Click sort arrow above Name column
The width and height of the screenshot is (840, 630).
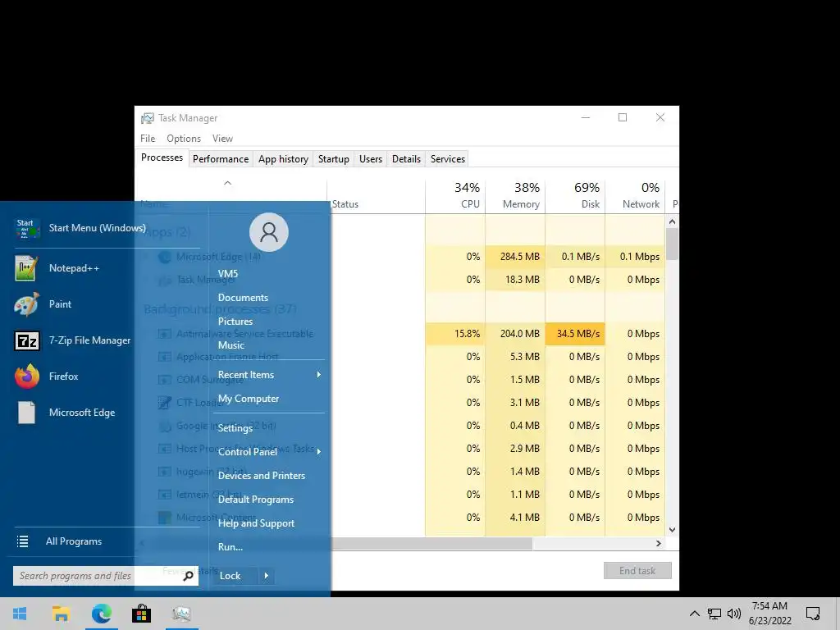pos(228,183)
